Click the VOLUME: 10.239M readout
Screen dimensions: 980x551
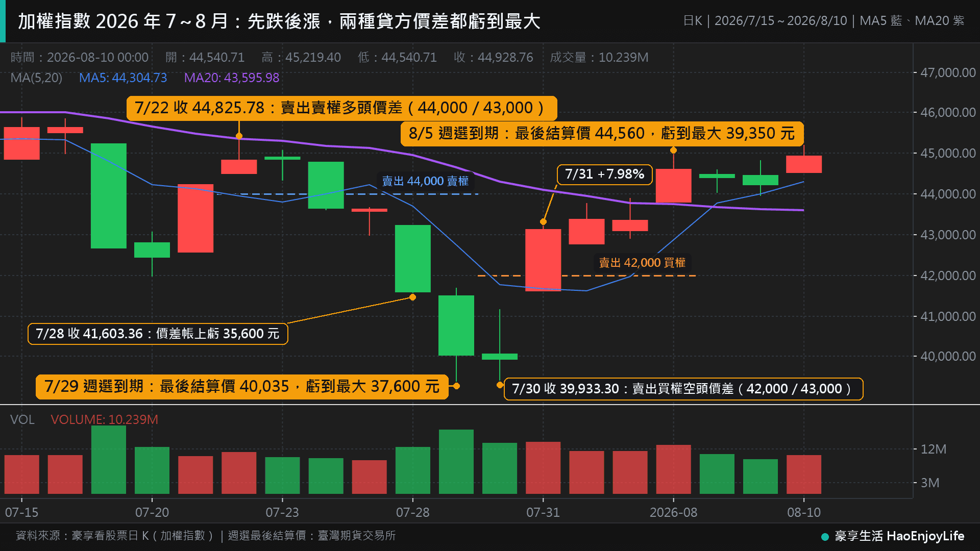[x=104, y=419]
